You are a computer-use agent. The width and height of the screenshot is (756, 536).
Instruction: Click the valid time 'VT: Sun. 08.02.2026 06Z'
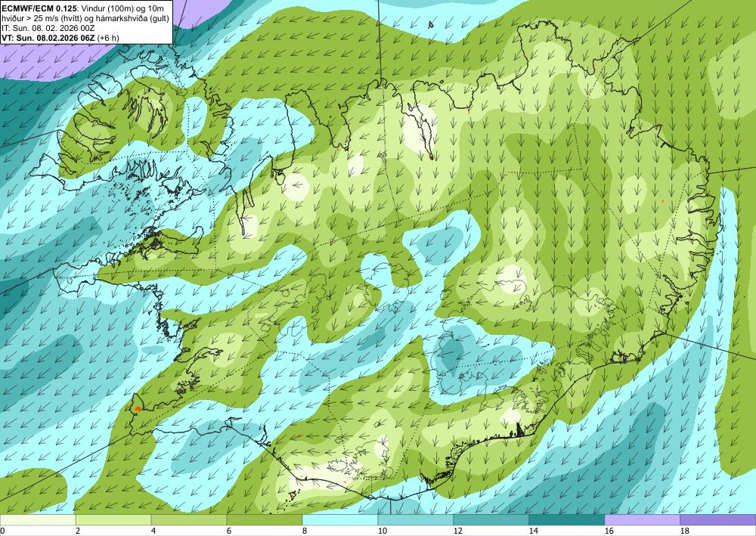(x=48, y=38)
